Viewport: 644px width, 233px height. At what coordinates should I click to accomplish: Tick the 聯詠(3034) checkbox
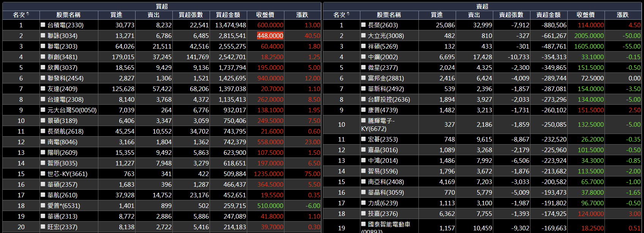click(x=43, y=35)
